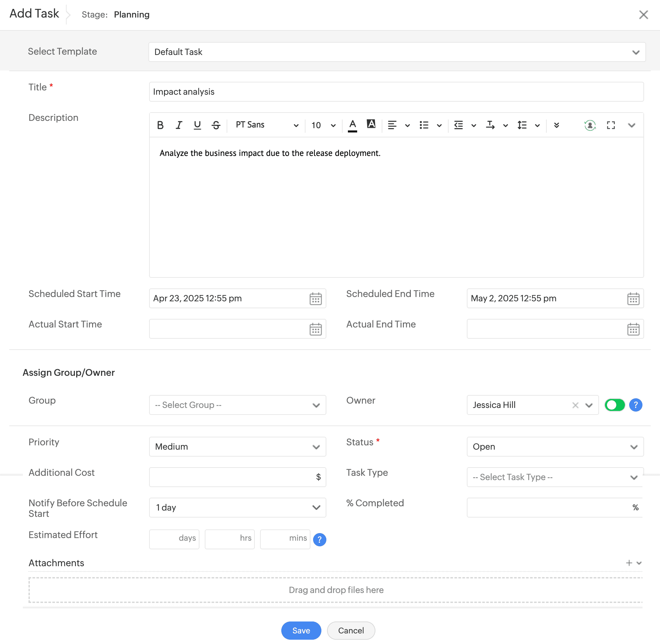660x644 pixels.
Task: Click into the Title input field
Action: coord(396,92)
